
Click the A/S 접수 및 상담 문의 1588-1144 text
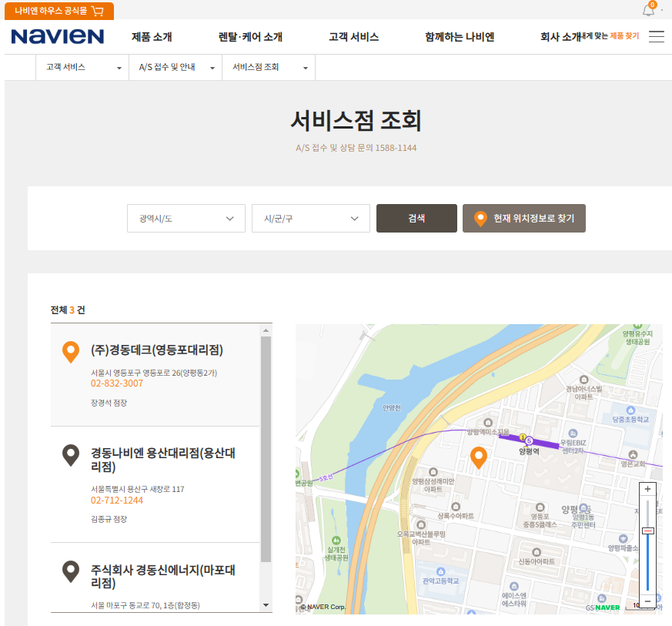[x=356, y=148]
